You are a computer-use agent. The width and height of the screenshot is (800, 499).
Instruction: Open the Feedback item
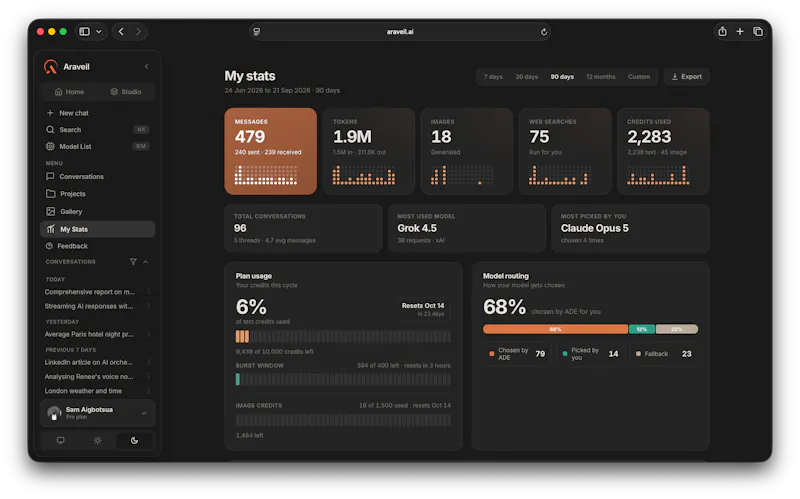[x=97, y=246]
